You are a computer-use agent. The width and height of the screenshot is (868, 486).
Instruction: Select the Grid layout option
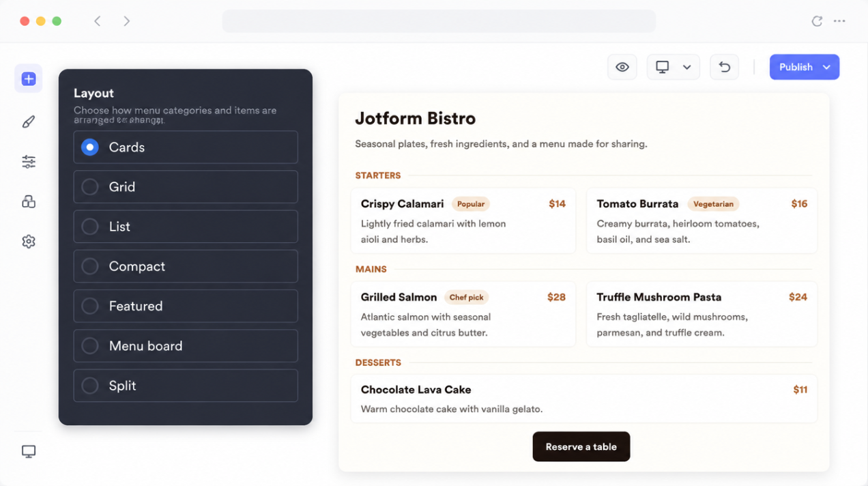pos(186,187)
